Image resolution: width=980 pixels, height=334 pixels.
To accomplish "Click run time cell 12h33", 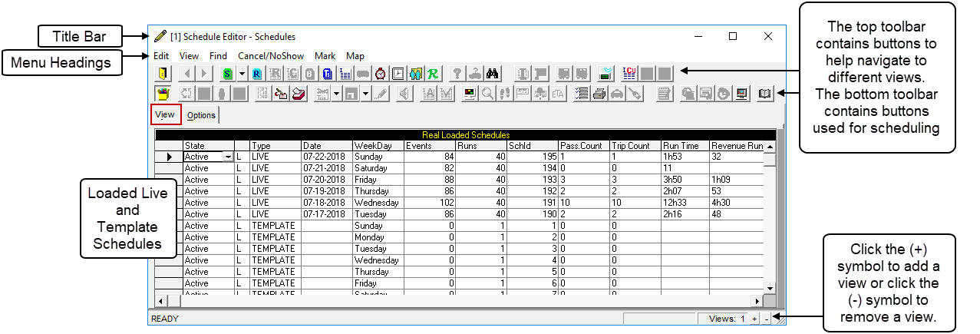I will [x=685, y=203].
